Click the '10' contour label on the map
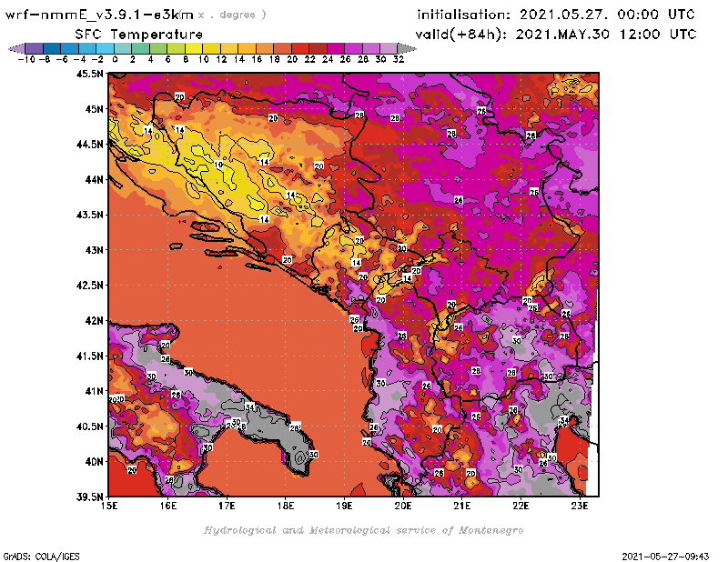Image resolution: width=728 pixels, height=562 pixels. click(x=218, y=165)
